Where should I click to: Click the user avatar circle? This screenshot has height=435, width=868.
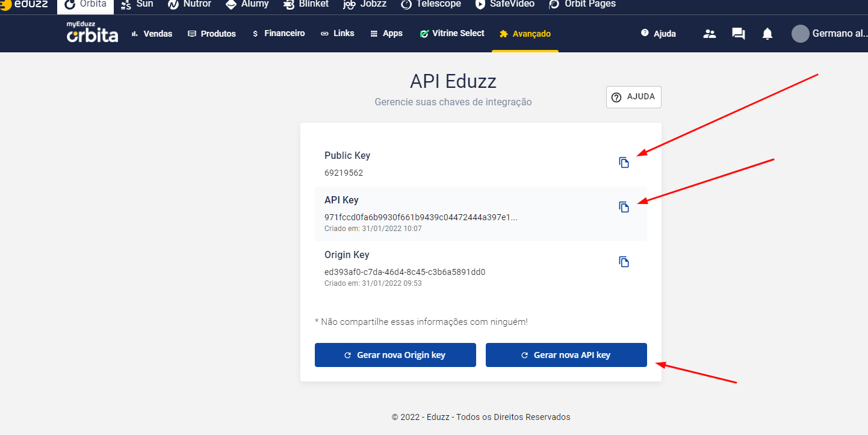(800, 34)
